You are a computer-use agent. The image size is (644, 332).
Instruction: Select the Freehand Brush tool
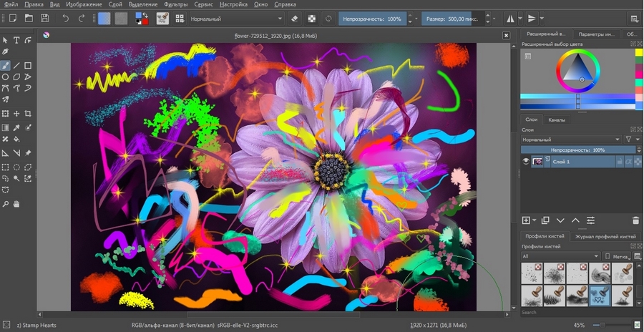[5, 65]
